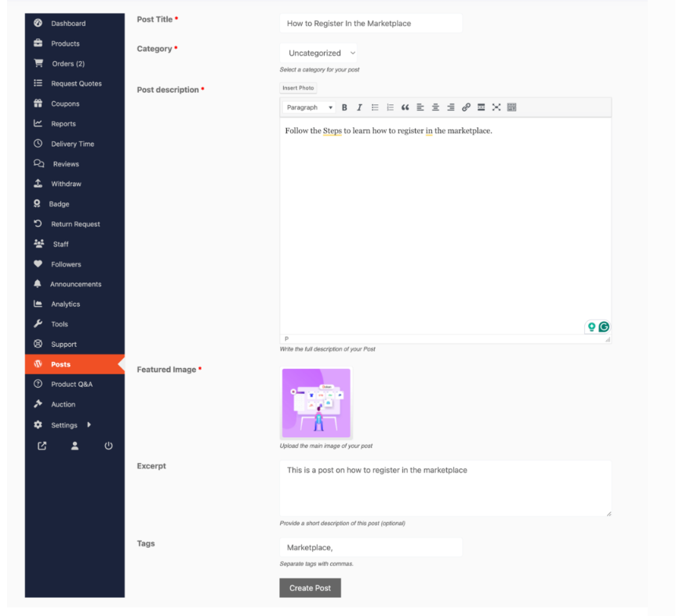Screen dimensions: 676x616
Task: Click the Create Post button
Action: point(310,588)
